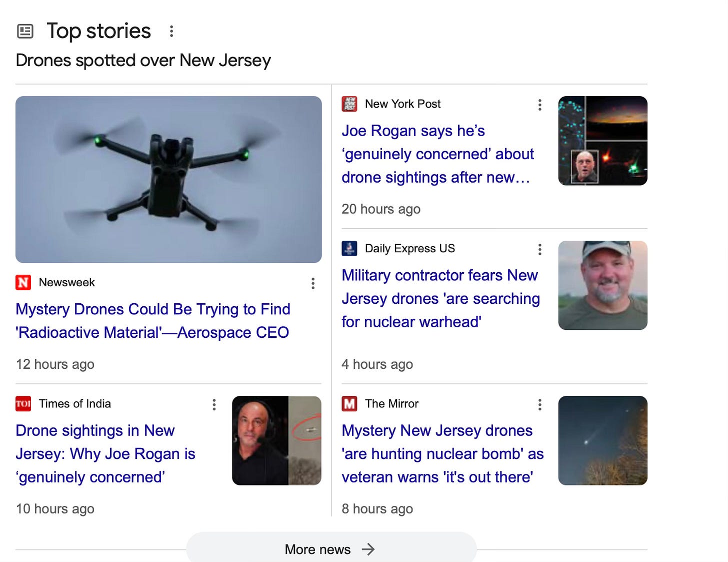Click the Top stories title text
728x562 pixels.
(x=99, y=31)
